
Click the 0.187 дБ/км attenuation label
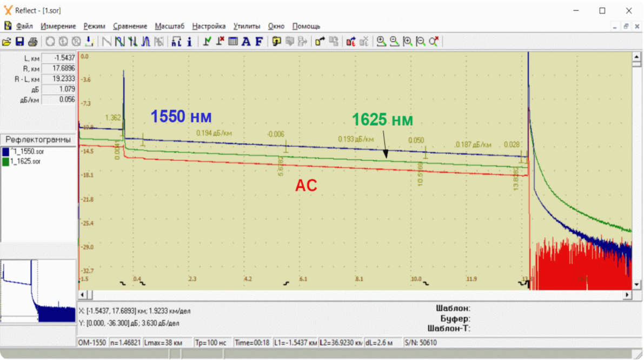(x=474, y=145)
